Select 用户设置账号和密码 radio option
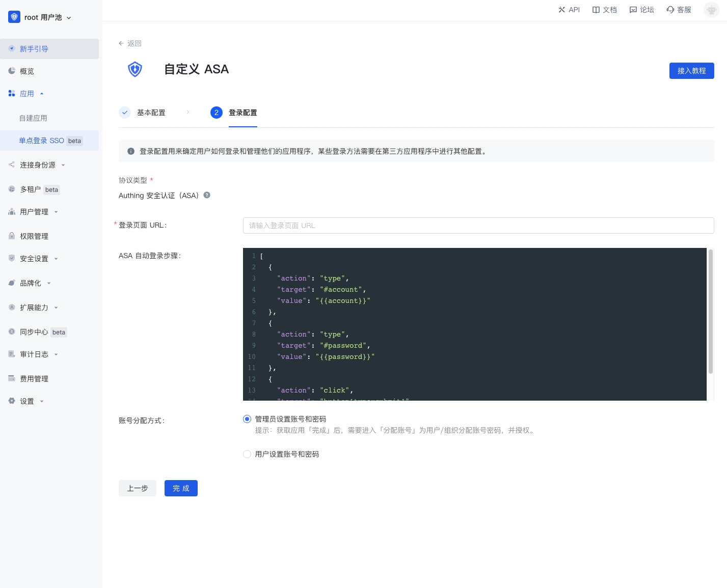Image resolution: width=727 pixels, height=588 pixels. pos(247,454)
